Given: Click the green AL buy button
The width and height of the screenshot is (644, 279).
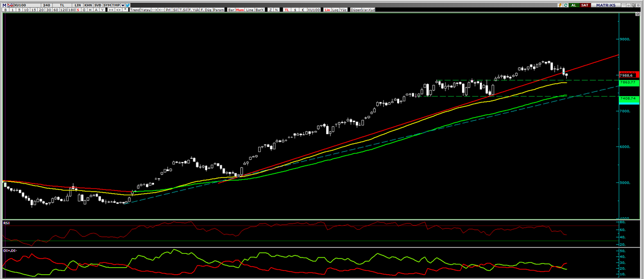Looking at the screenshot, I should pyautogui.click(x=574, y=5).
